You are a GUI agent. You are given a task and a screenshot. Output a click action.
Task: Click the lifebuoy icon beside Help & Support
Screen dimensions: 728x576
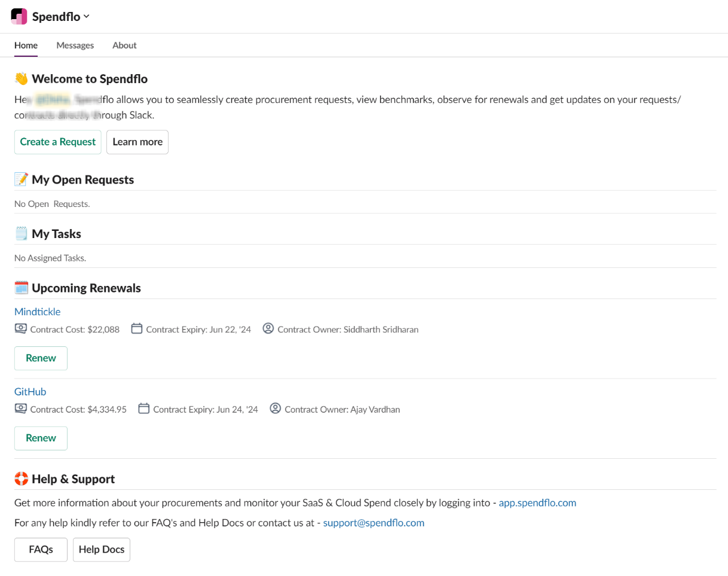[x=21, y=479]
